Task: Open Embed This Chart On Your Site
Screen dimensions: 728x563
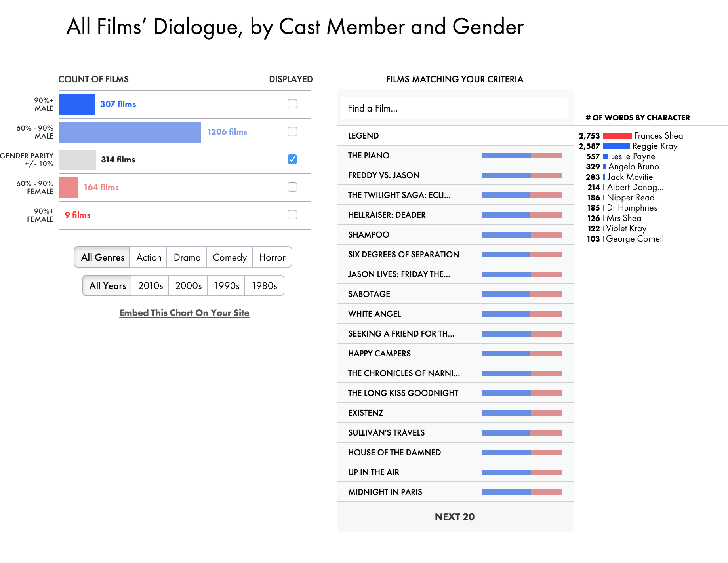Action: pos(184,312)
